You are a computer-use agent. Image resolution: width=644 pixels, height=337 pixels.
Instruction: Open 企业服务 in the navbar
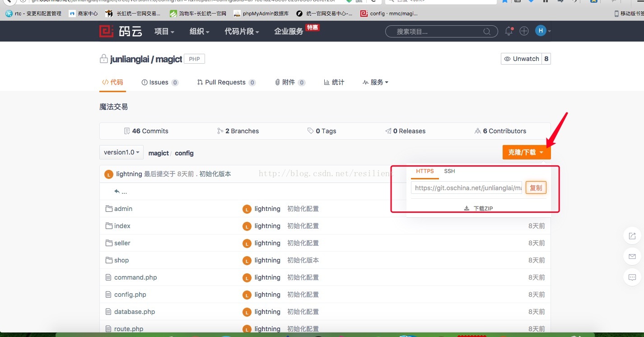pos(289,31)
